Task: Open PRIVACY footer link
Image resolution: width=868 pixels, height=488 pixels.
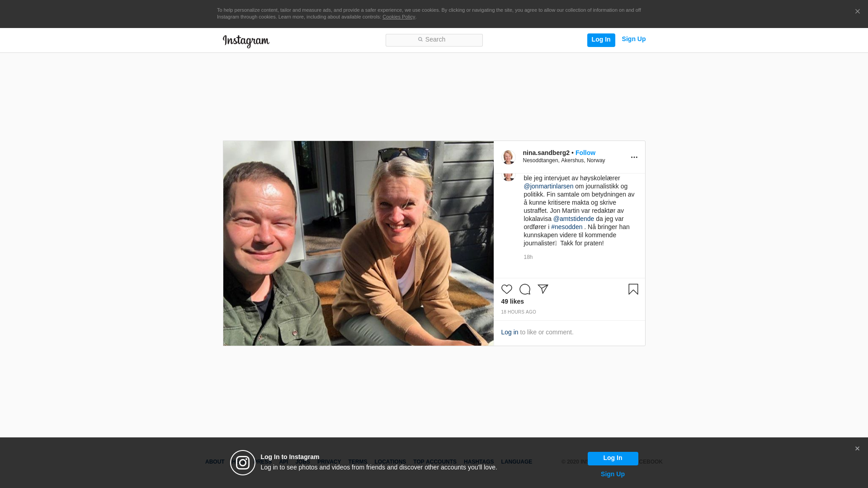Action: point(329,462)
